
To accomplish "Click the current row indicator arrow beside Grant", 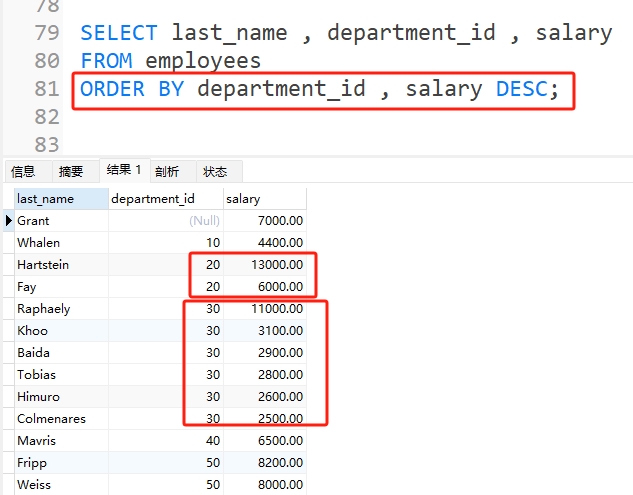I will (9, 221).
